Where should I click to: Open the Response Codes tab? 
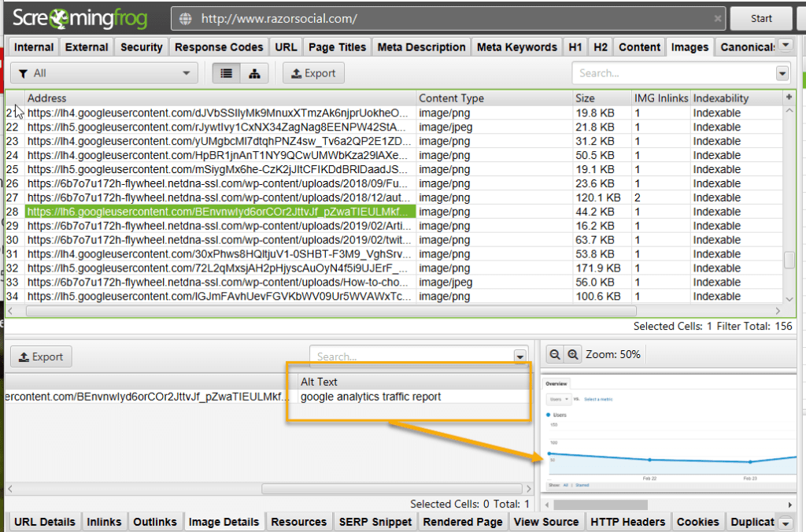tap(219, 47)
